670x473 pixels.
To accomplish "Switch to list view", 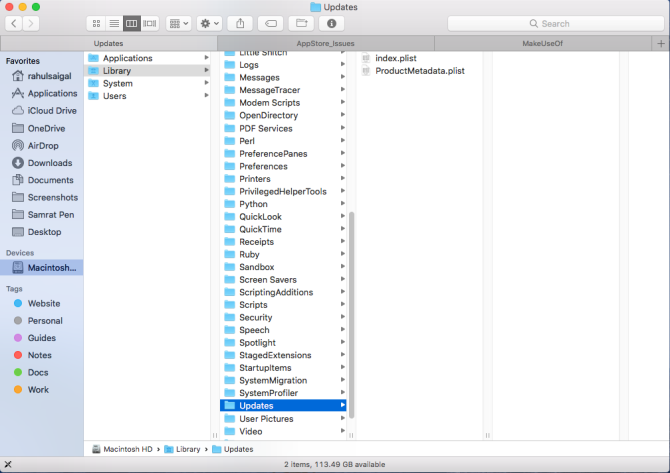I will pos(114,24).
